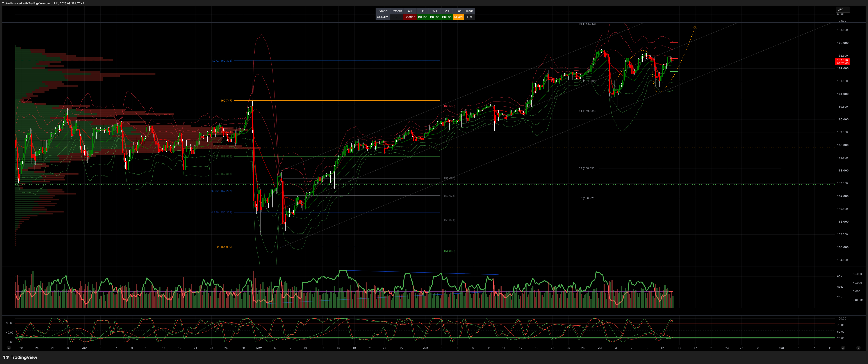Click the 160.000 price axis label
Viewport: 868px width, 364px height.
(x=843, y=119)
